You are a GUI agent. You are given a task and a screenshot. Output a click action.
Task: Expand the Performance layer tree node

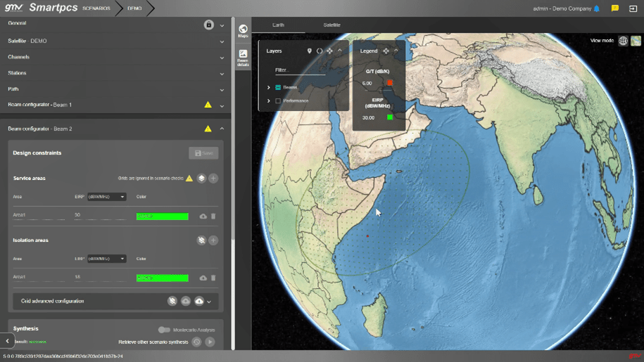[x=269, y=101]
